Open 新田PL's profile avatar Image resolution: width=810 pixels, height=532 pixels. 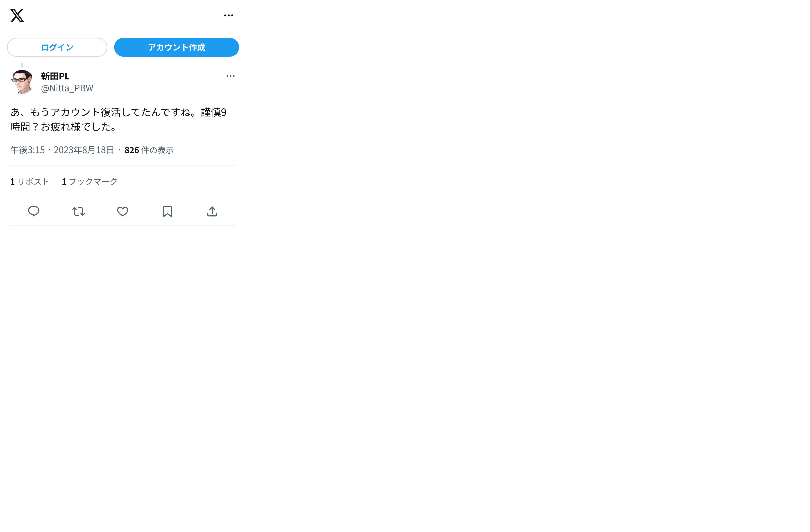(x=22, y=82)
